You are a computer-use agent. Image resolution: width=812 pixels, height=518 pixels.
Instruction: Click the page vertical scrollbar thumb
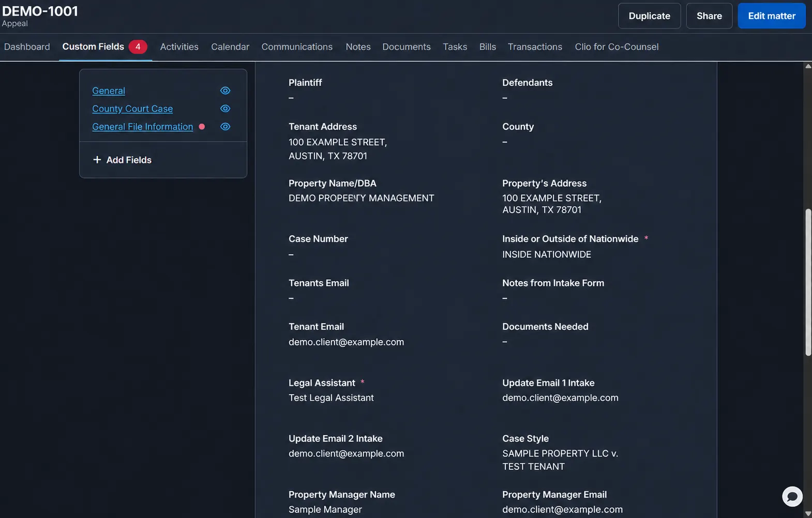click(x=808, y=282)
